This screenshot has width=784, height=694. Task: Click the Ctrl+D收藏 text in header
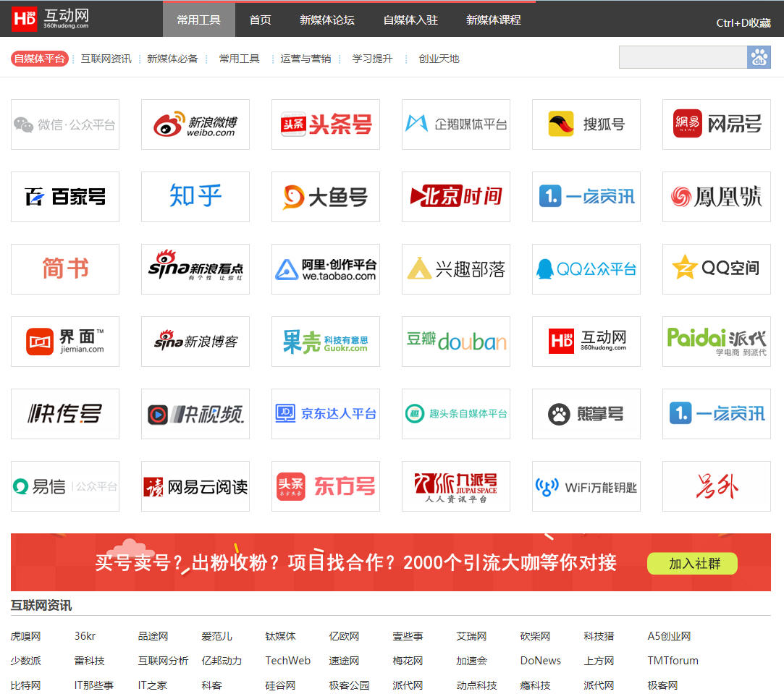(743, 22)
